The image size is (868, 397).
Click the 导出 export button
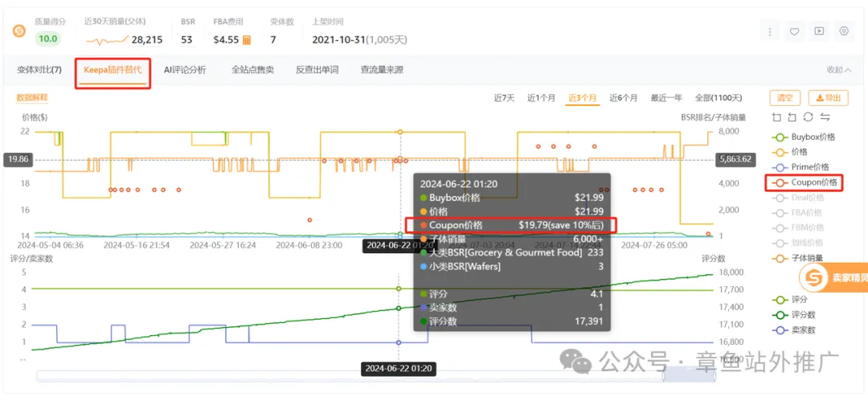tap(828, 98)
